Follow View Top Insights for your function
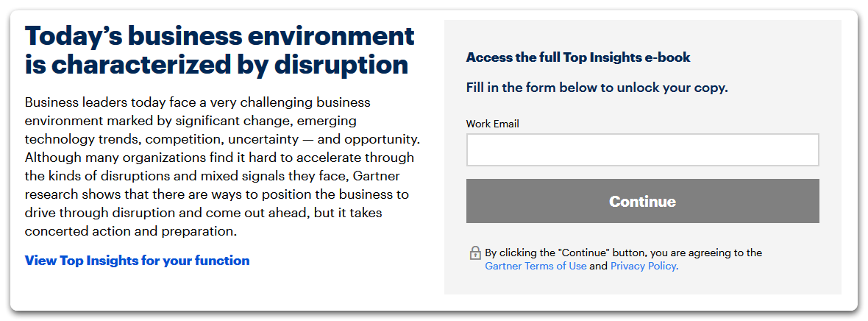Screen dimensions: 868x321 coord(138,261)
